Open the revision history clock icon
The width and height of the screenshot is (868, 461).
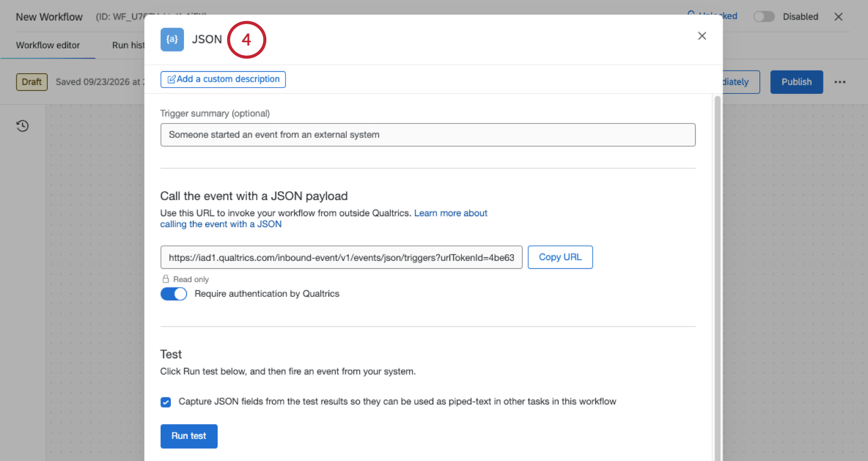22,126
